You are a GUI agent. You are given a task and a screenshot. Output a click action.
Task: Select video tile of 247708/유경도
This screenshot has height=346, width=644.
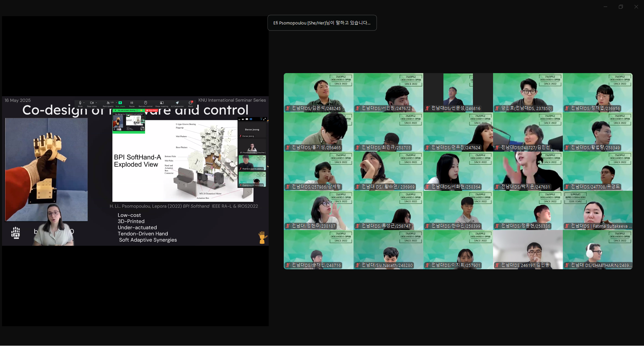[x=598, y=171]
